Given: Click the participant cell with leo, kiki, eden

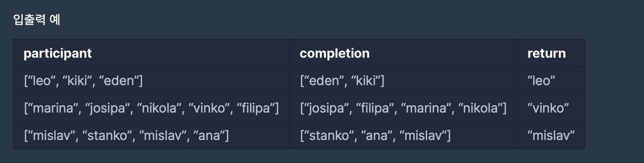Looking at the screenshot, I should 152,80.
